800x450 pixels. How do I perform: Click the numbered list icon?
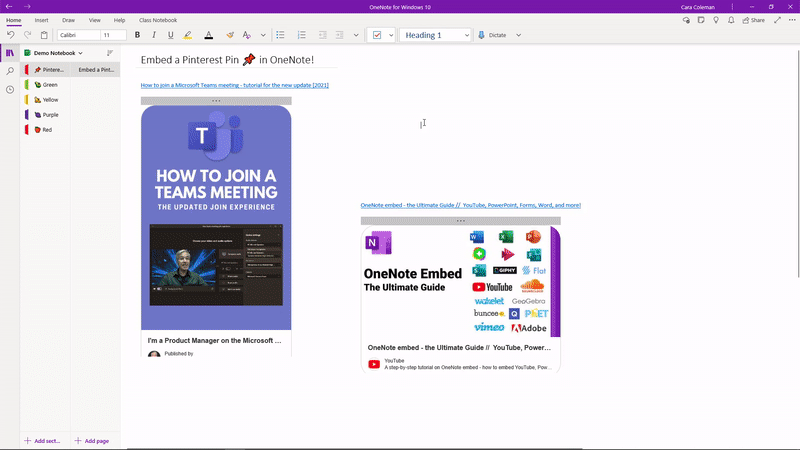[x=303, y=35]
